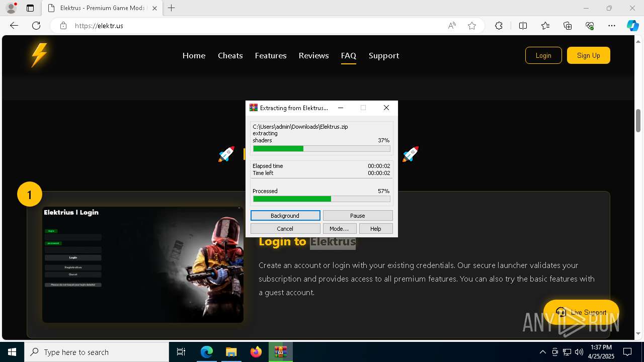The height and width of the screenshot is (362, 644).
Task: Open Edge Settings and more menu
Action: click(612, 26)
